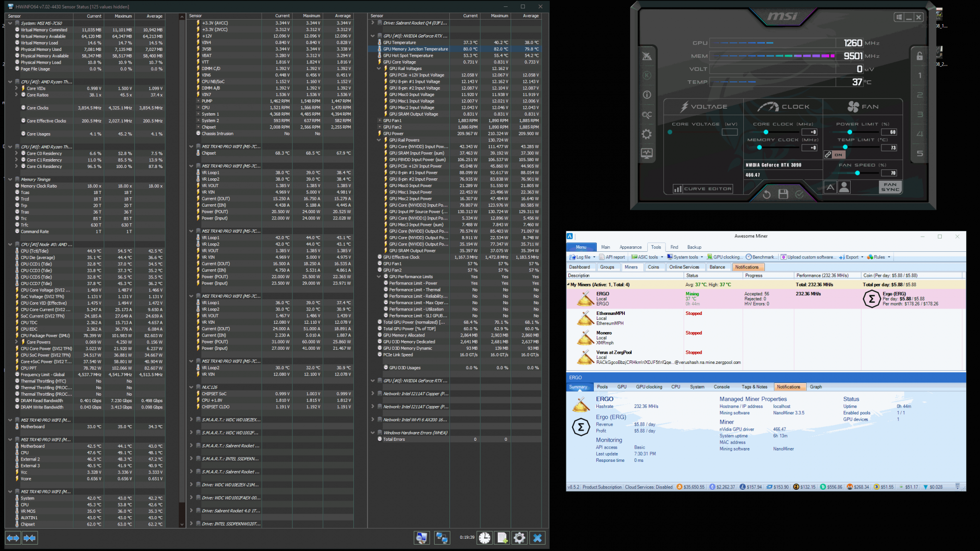Image resolution: width=980 pixels, height=551 pixels.
Task: Click Performance column header in miners list
Action: pos(827,276)
